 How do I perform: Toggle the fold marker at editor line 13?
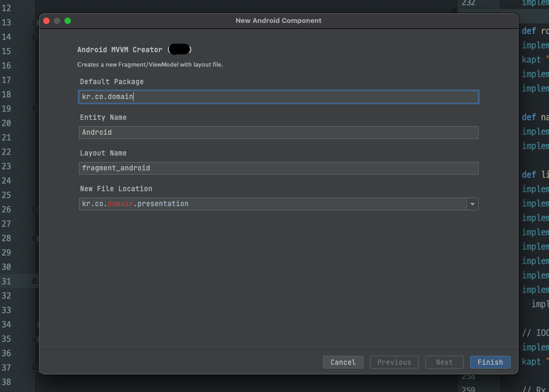pyautogui.click(x=34, y=23)
